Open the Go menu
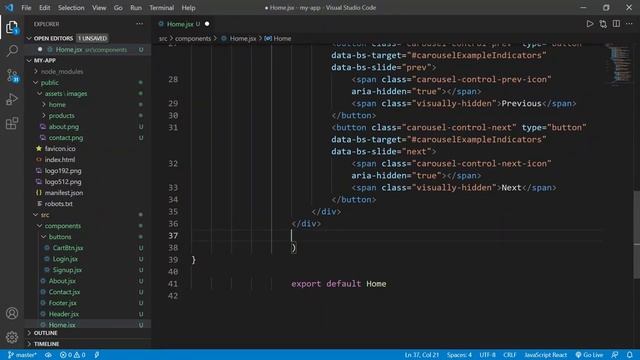640x360 pixels. [x=118, y=8]
